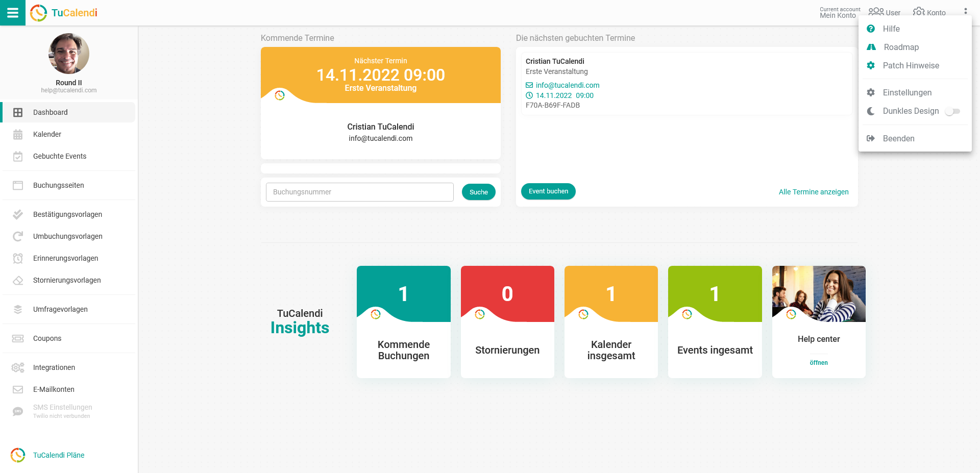The width and height of the screenshot is (980, 473).
Task: Click the Kalender insgesamt insight card
Action: pos(611,322)
